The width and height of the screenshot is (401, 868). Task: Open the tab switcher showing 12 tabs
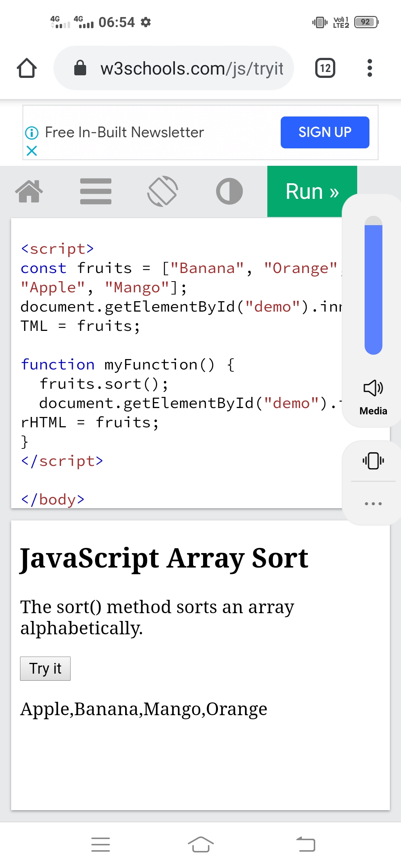pos(325,68)
